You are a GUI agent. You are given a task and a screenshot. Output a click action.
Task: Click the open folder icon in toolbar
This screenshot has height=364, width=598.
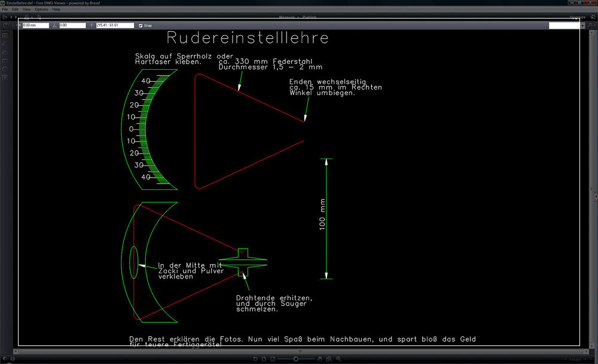pos(5,17)
